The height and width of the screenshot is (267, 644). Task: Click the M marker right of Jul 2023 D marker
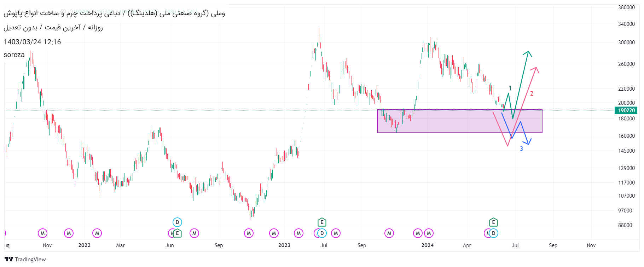coord(336,233)
